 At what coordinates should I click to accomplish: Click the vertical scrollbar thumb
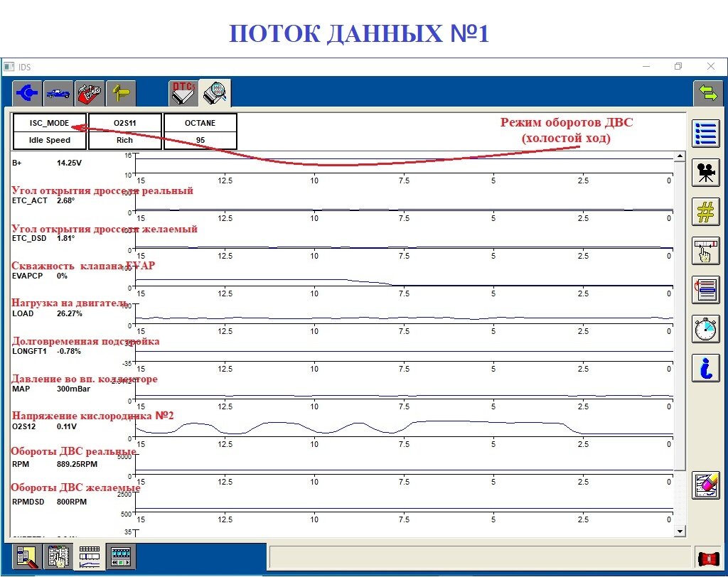[x=680, y=316]
